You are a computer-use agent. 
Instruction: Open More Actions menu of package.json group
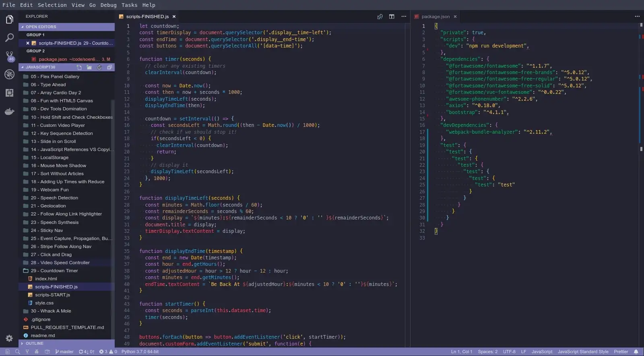(637, 17)
